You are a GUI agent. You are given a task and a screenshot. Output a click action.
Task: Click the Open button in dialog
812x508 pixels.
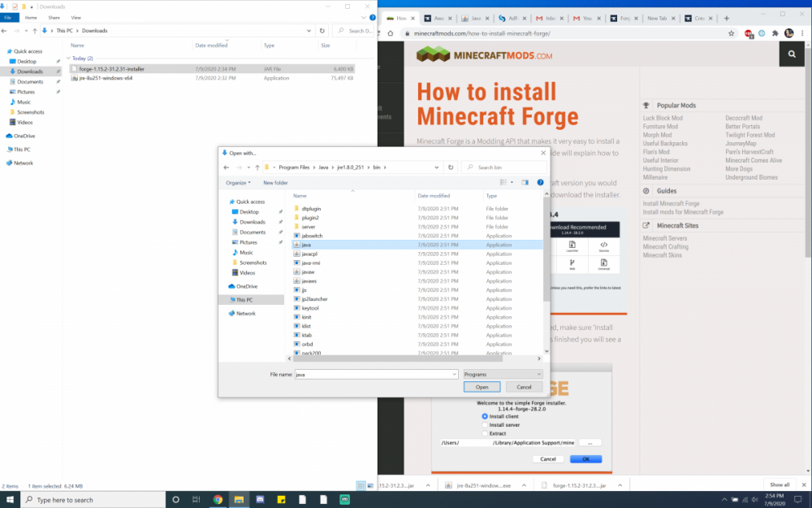point(482,387)
